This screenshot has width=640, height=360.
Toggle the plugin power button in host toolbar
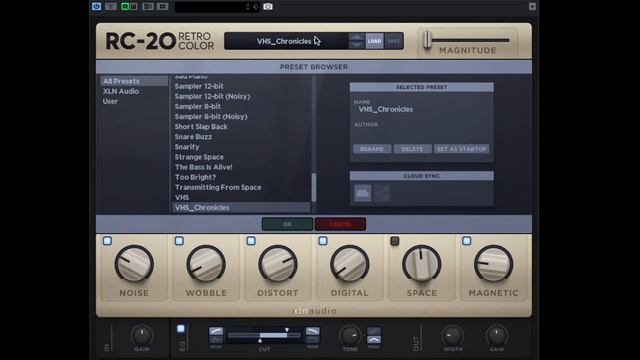point(97,7)
